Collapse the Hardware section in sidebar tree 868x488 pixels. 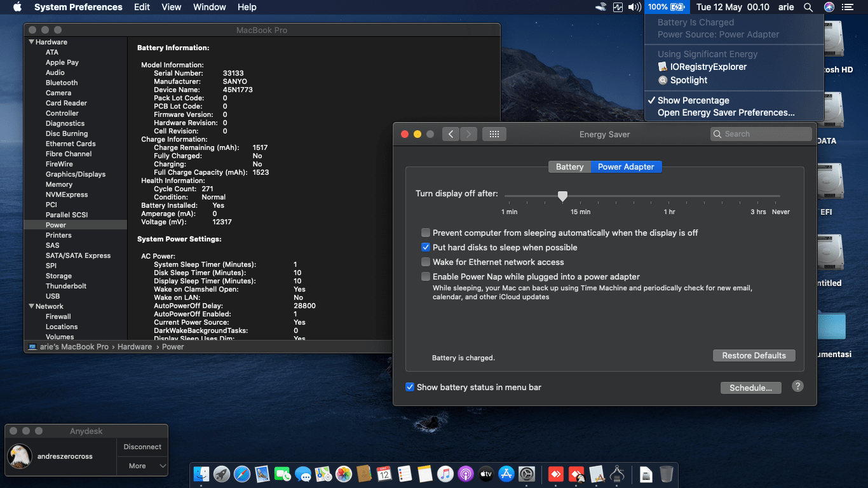(x=31, y=42)
